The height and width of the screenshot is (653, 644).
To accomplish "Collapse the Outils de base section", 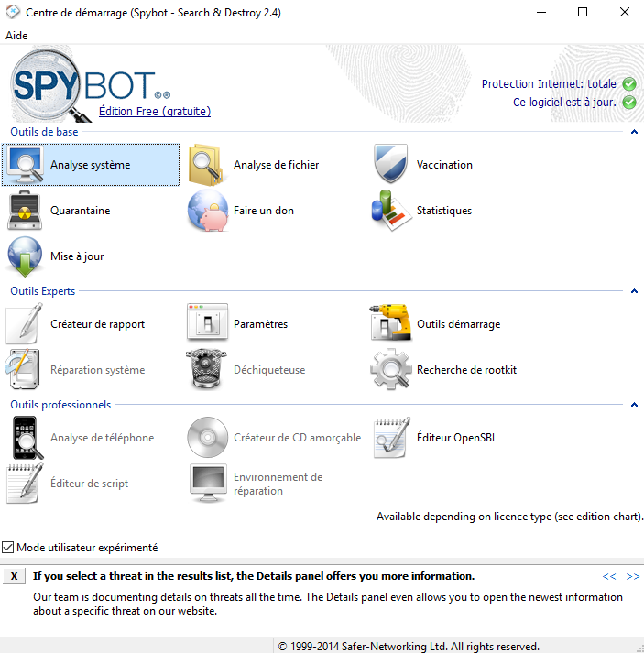I will pyautogui.click(x=634, y=132).
